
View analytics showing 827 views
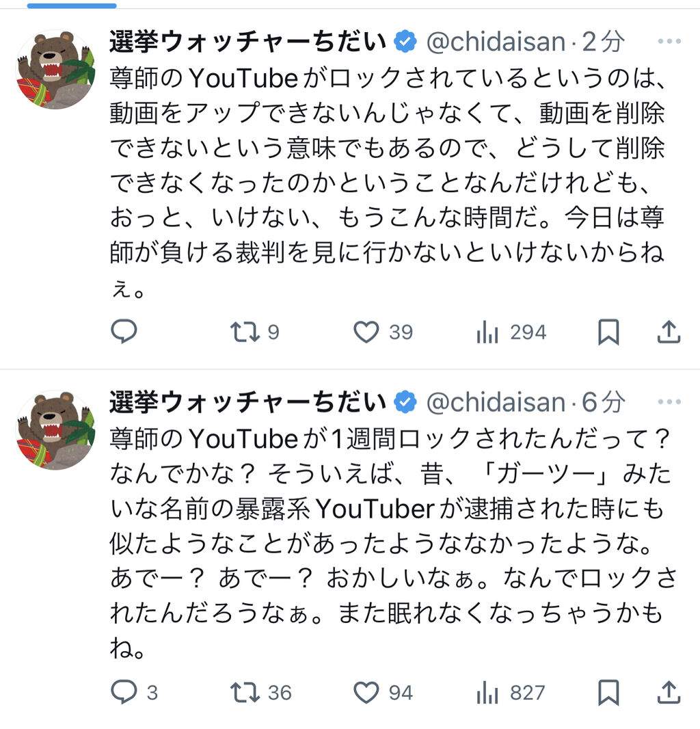(x=487, y=693)
